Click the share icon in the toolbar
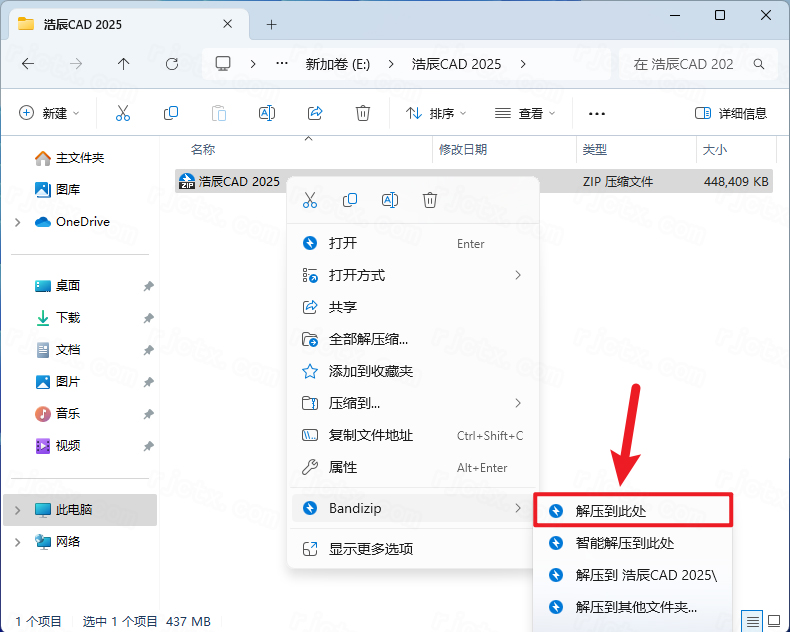The image size is (790, 632). click(x=315, y=113)
